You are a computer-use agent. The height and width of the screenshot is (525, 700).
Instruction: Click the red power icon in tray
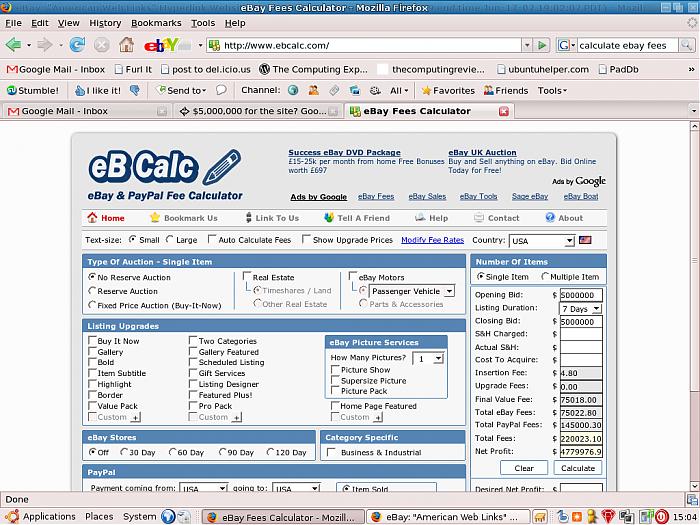pyautogui.click(x=662, y=517)
